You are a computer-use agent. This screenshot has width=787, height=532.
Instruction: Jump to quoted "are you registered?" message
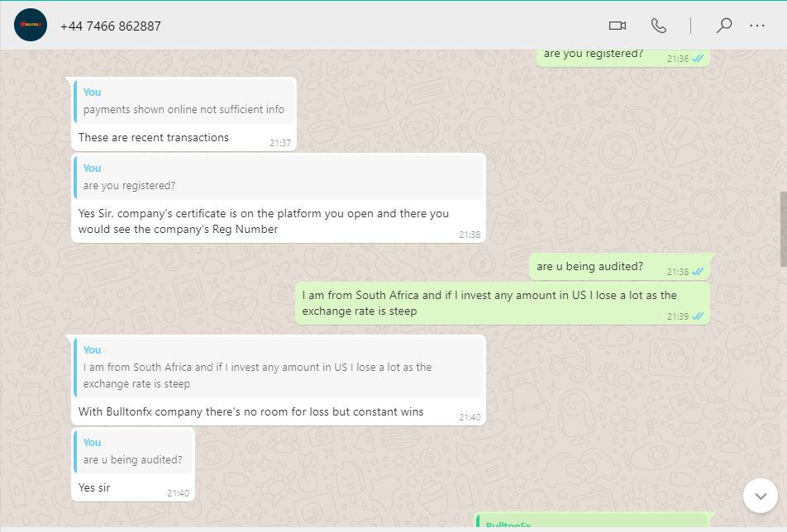[278, 178]
